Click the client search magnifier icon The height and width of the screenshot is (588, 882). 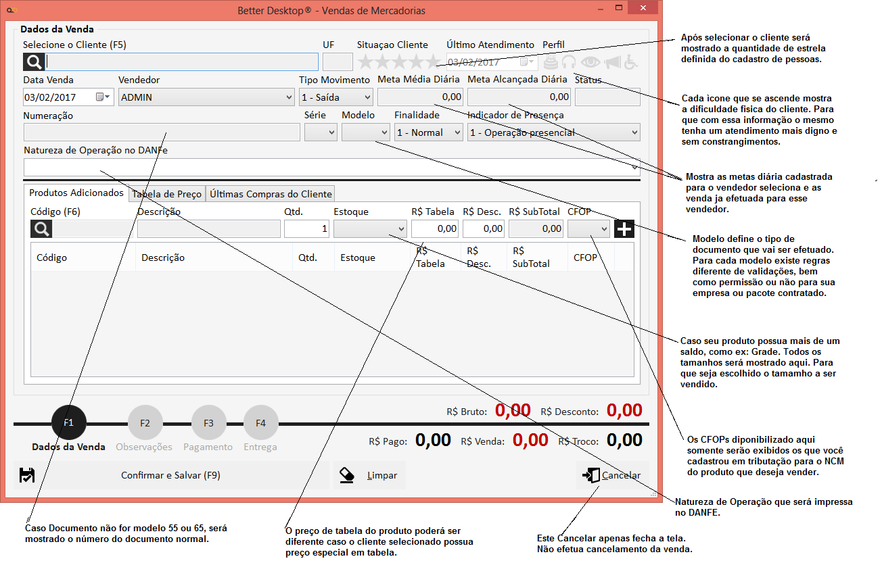point(34,62)
